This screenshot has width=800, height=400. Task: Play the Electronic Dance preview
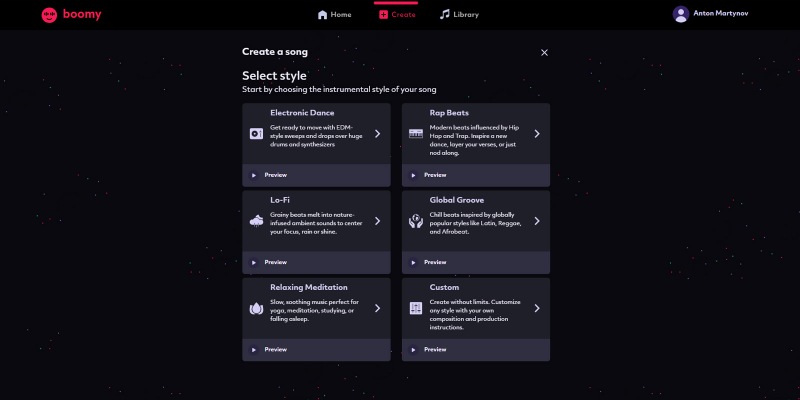pos(254,176)
